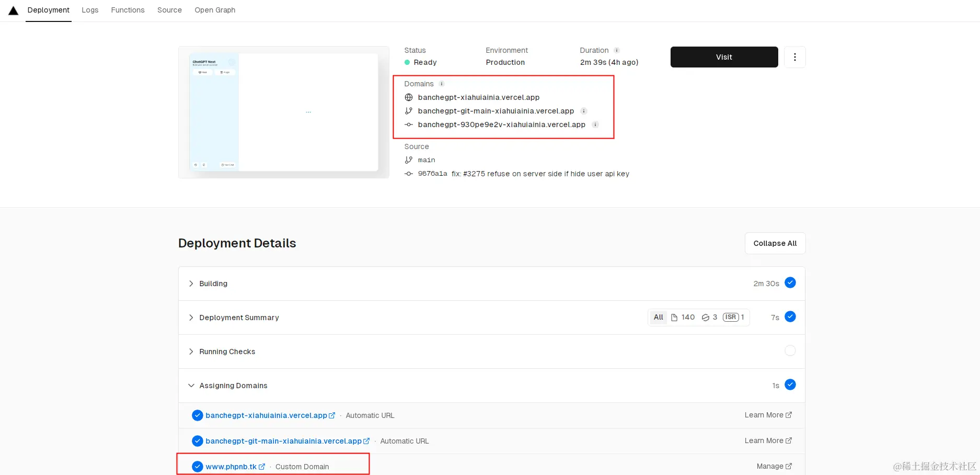The image size is (980, 475).
Task: Expand the Deployment Summary section
Action: [x=492, y=318]
